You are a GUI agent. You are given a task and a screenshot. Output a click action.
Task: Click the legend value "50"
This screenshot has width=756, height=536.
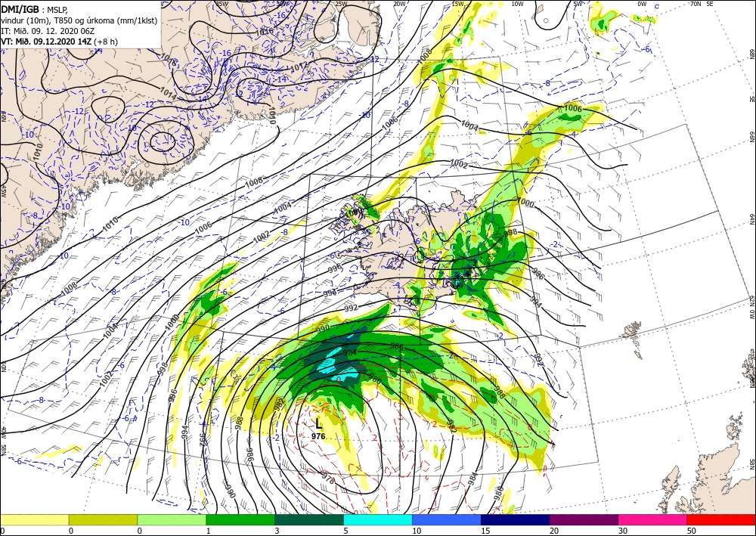click(692, 531)
